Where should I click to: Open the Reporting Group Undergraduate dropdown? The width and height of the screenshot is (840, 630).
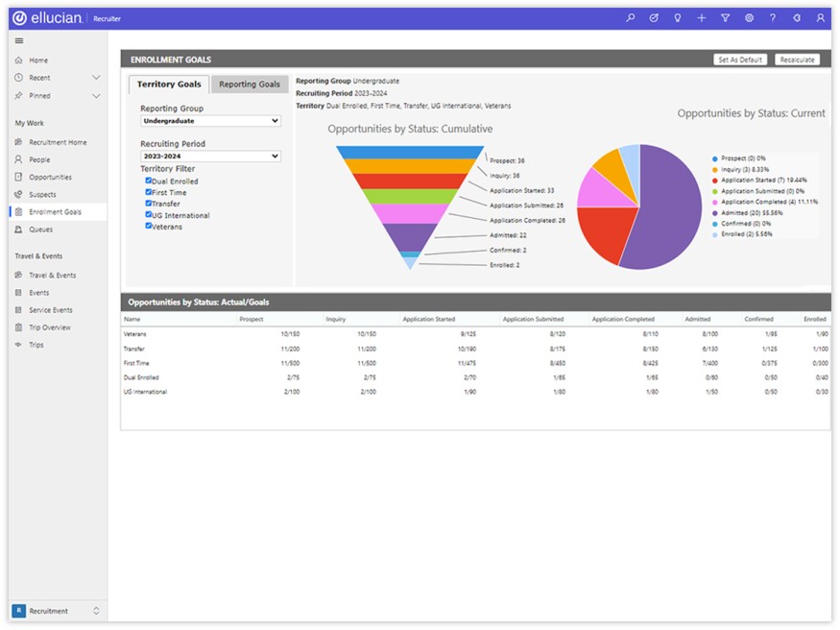(210, 122)
